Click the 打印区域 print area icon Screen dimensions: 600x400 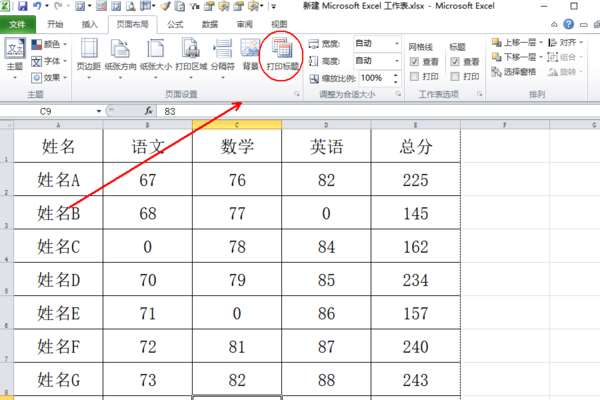[190, 56]
